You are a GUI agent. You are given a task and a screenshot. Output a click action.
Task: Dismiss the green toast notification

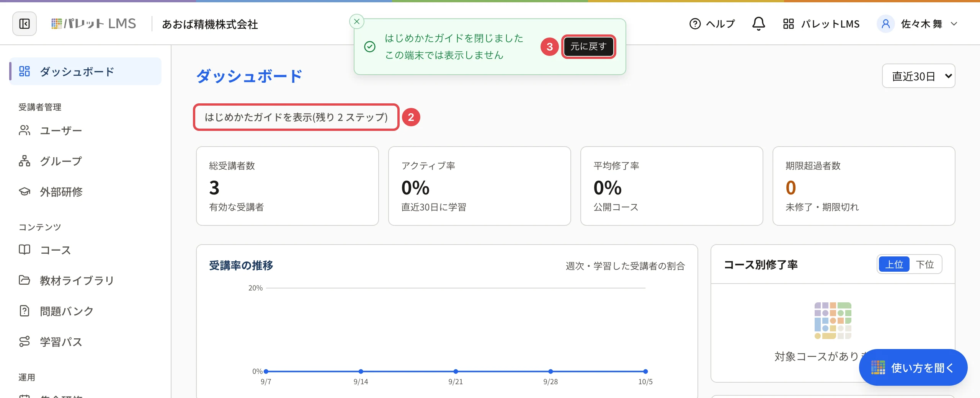click(356, 21)
